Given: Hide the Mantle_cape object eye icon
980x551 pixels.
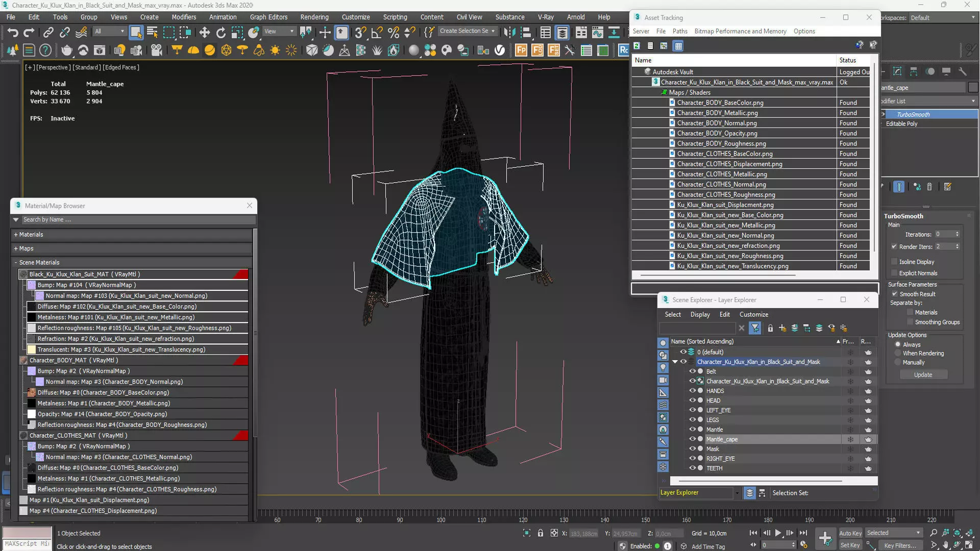Looking at the screenshot, I should [x=693, y=439].
